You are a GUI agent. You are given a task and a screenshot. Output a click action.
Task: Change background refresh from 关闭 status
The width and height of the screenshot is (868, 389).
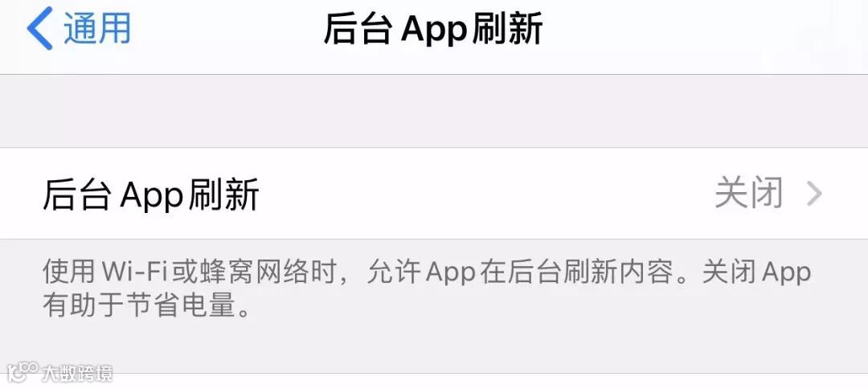tap(748, 194)
